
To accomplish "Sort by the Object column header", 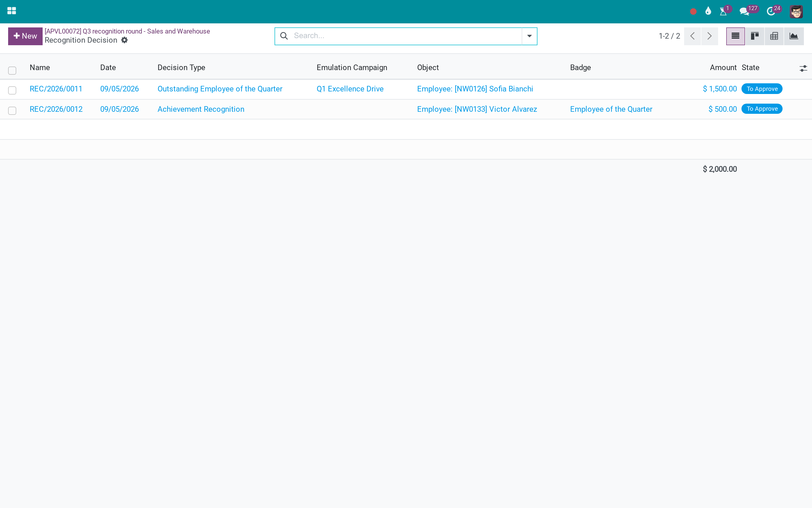I will (x=428, y=68).
